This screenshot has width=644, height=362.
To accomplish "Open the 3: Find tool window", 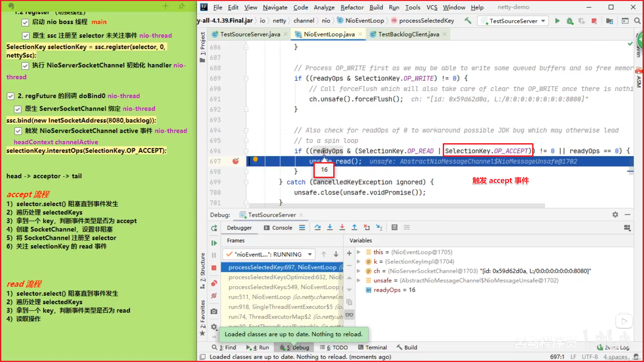I will pyautogui.click(x=224, y=348).
